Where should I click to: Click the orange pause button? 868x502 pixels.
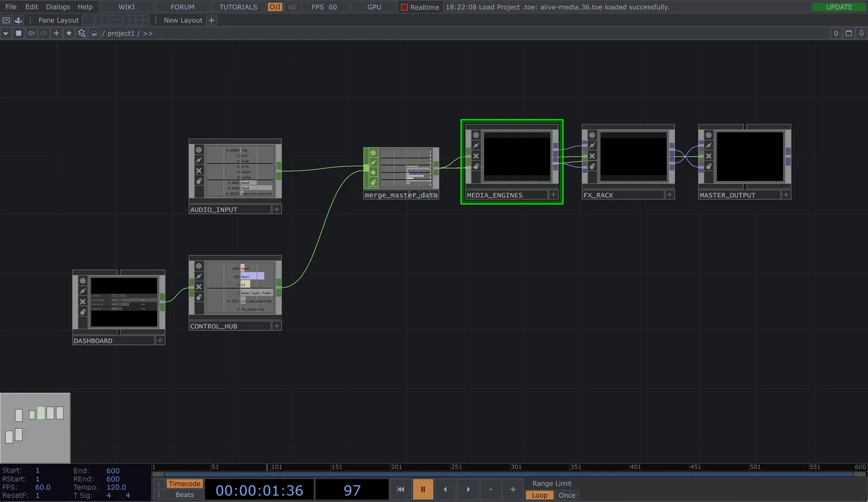(x=423, y=490)
